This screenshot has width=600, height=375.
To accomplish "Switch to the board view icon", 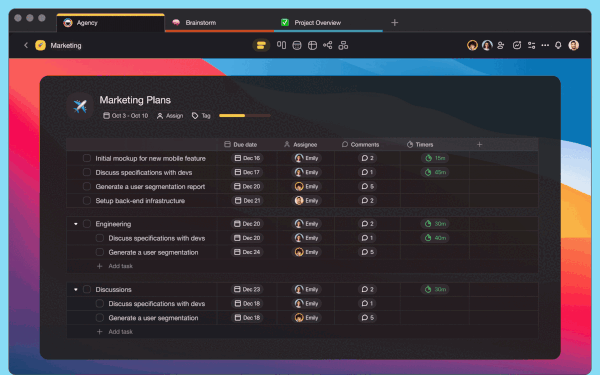I will coord(281,45).
